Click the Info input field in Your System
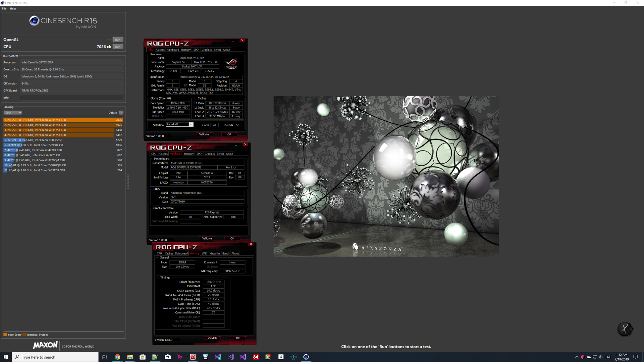This screenshot has width=644, height=362. [72, 98]
